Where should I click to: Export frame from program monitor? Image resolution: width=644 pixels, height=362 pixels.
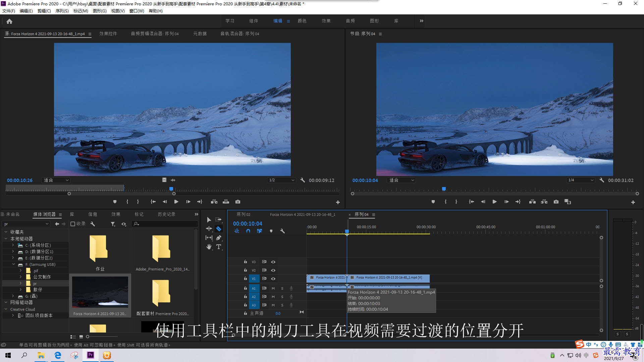pos(556,202)
